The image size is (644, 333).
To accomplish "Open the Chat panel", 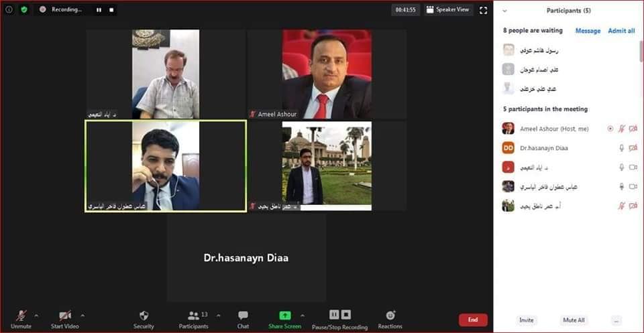I will pyautogui.click(x=243, y=316).
